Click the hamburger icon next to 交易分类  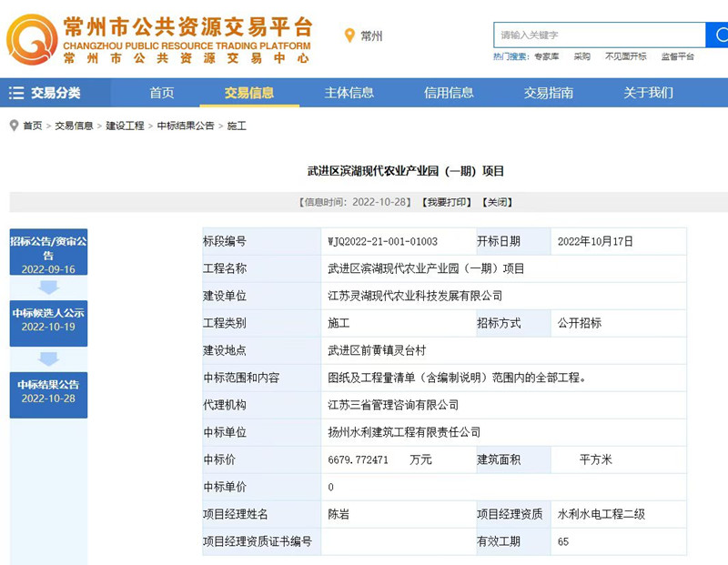click(16, 93)
